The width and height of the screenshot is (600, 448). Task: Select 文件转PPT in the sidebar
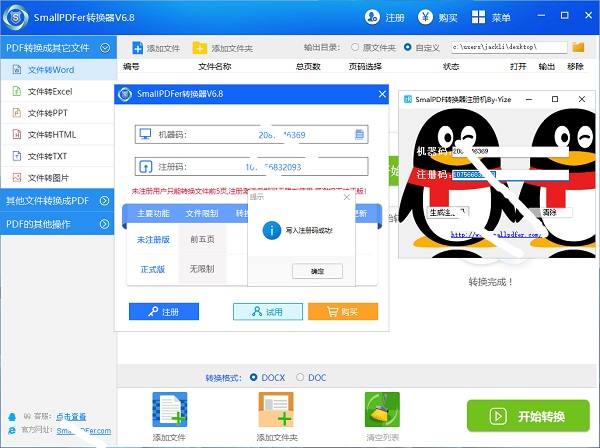58,113
